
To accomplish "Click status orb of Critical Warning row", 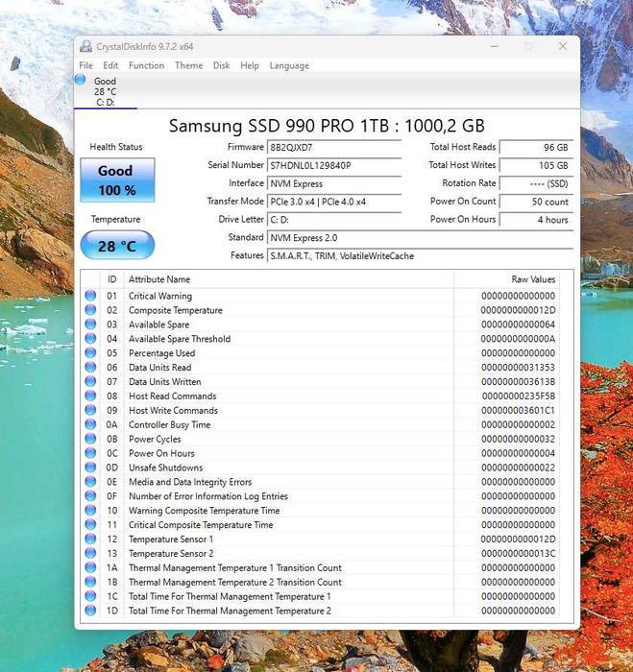I will coord(90,296).
